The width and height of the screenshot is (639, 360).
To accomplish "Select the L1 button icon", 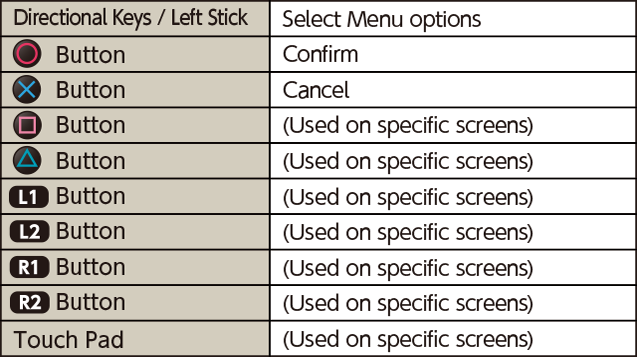I will pyautogui.click(x=29, y=197).
